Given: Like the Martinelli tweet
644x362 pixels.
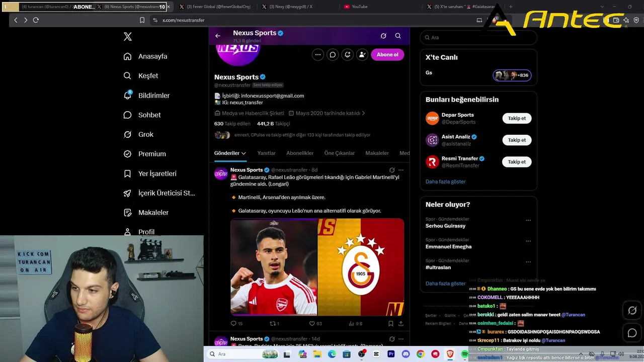Looking at the screenshot, I should (x=315, y=324).
